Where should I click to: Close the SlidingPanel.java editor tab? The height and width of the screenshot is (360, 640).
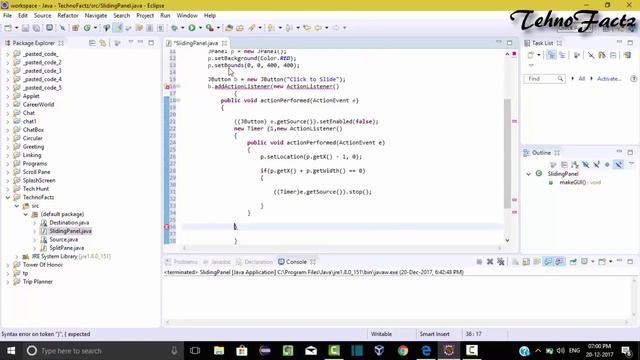tap(224, 43)
